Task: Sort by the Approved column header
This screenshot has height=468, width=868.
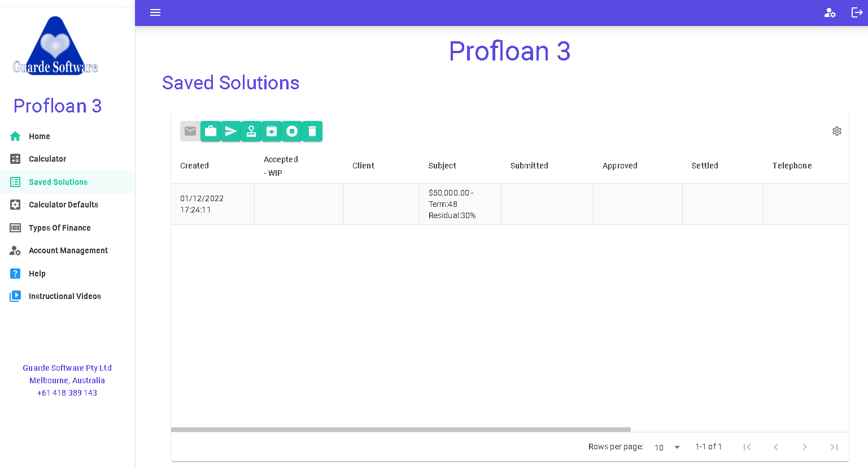Action: coord(620,166)
